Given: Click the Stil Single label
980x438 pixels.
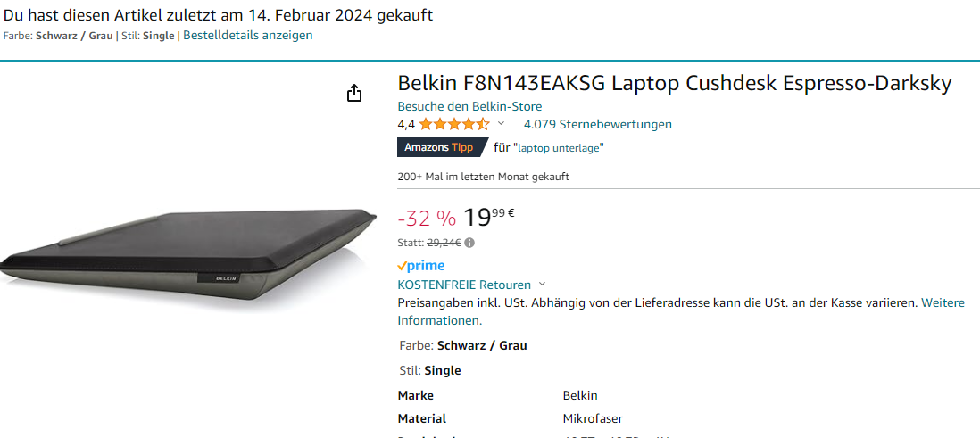Looking at the screenshot, I should [429, 370].
